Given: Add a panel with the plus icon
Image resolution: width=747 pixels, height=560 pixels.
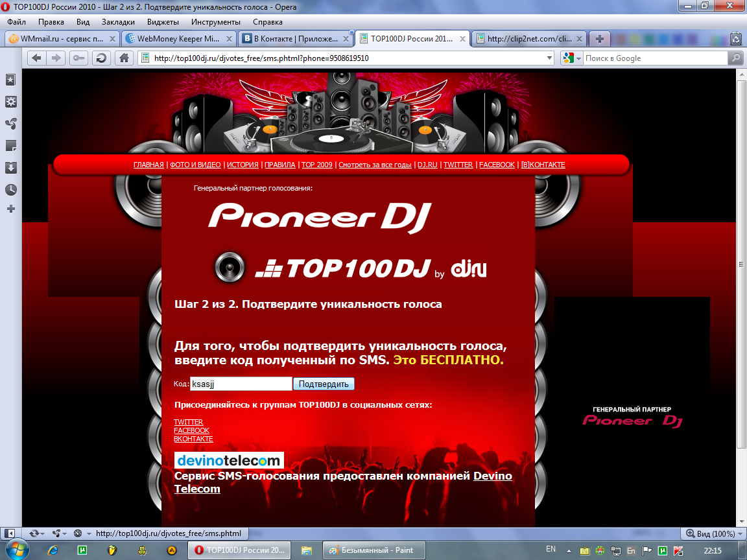Looking at the screenshot, I should click(x=10, y=209).
